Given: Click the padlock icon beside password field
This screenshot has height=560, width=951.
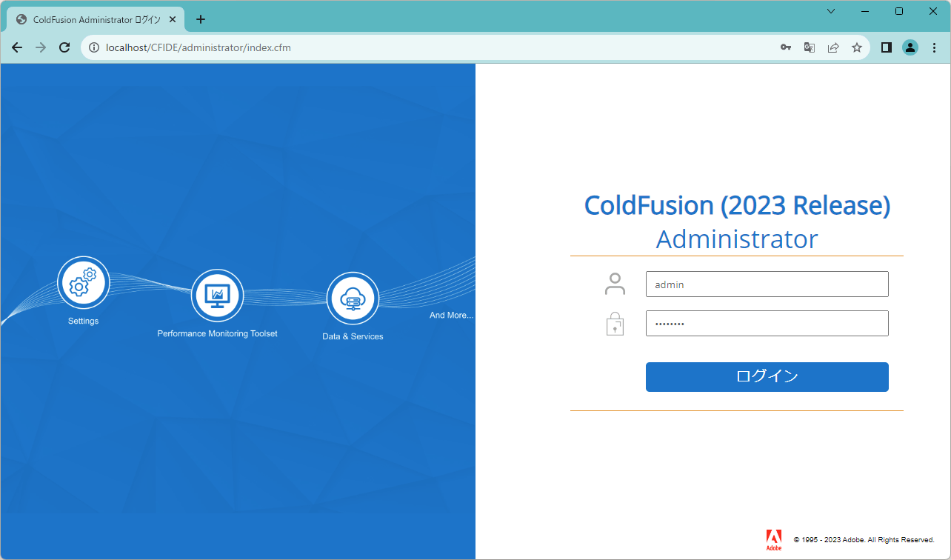Looking at the screenshot, I should pyautogui.click(x=615, y=324).
